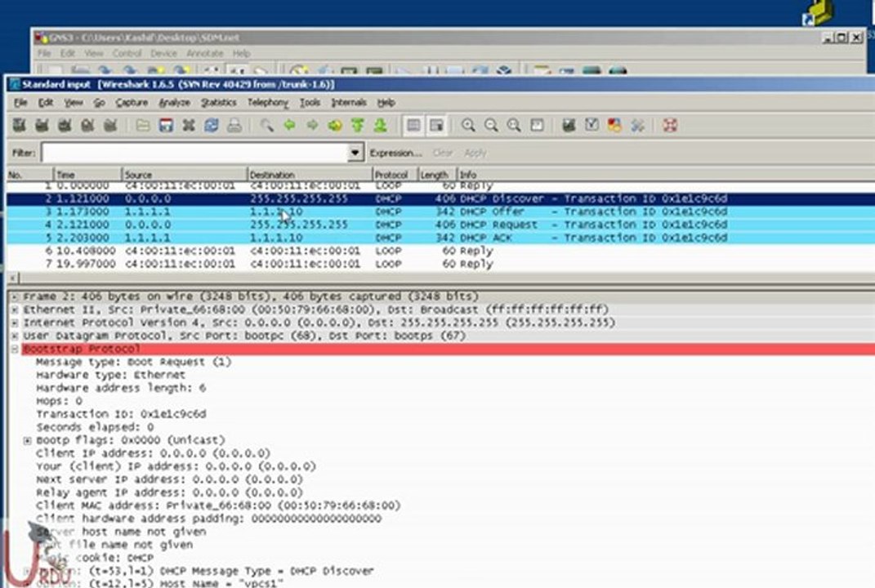875x588 pixels.
Task: Open the Annotate menu in GNS3 window
Action: 205,54
